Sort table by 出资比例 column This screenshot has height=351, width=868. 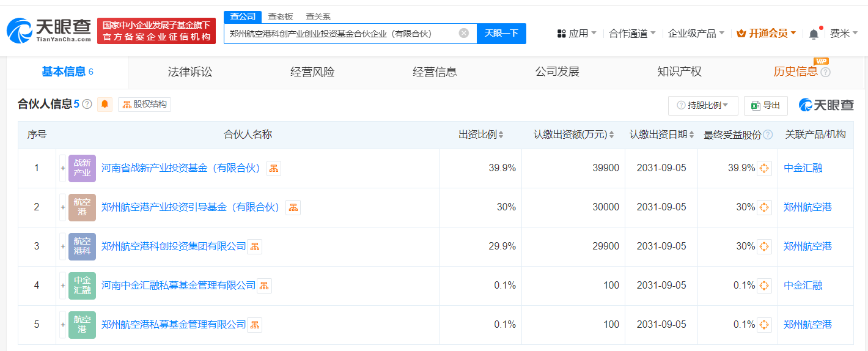pos(482,135)
